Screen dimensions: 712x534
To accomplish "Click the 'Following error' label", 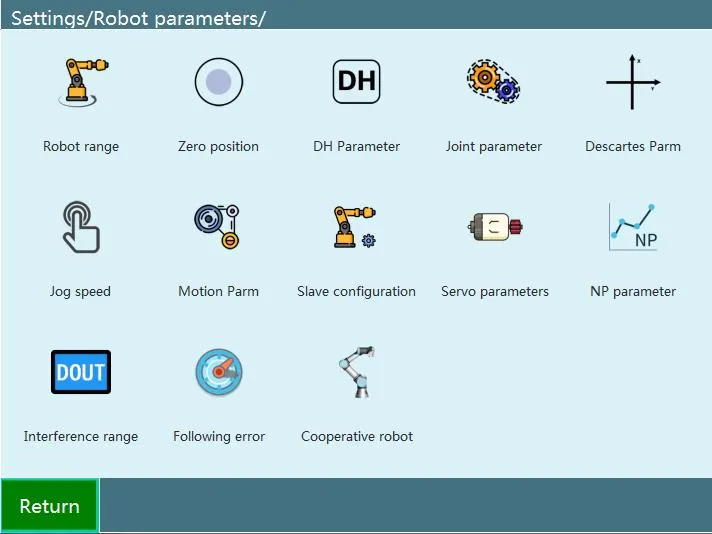I will pos(219,436).
